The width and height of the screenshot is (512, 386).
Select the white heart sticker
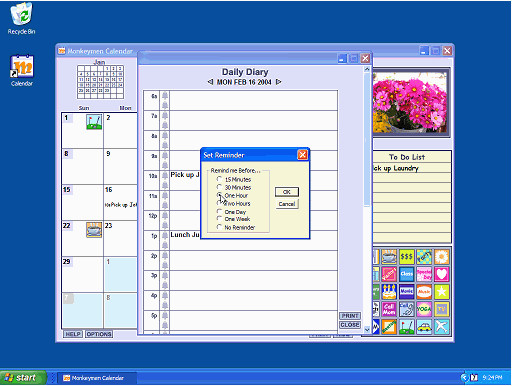(442, 274)
